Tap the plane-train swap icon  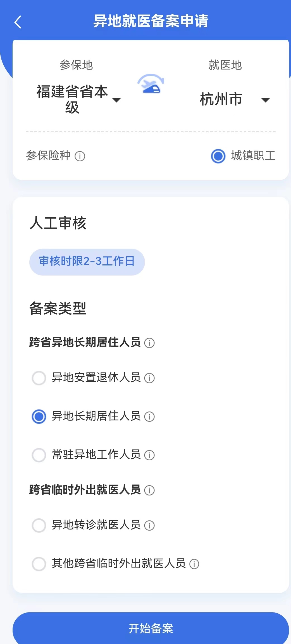151,83
